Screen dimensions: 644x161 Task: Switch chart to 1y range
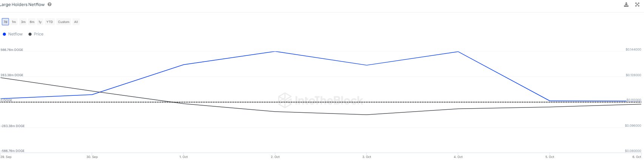[40, 22]
